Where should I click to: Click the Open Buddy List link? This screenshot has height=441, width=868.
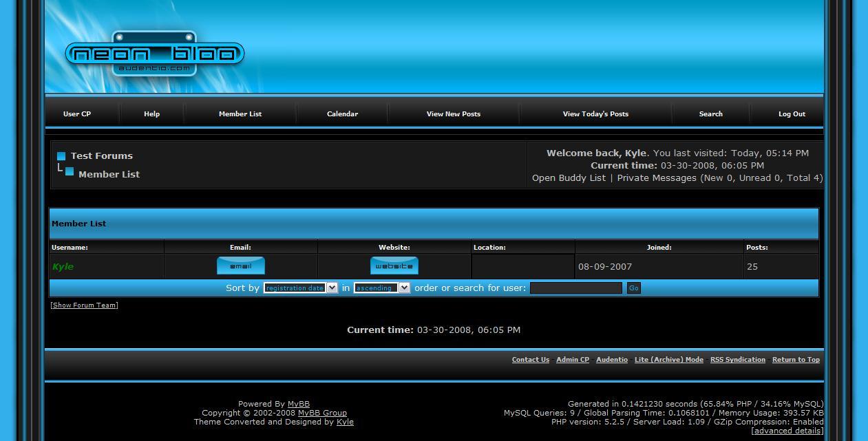(x=569, y=178)
